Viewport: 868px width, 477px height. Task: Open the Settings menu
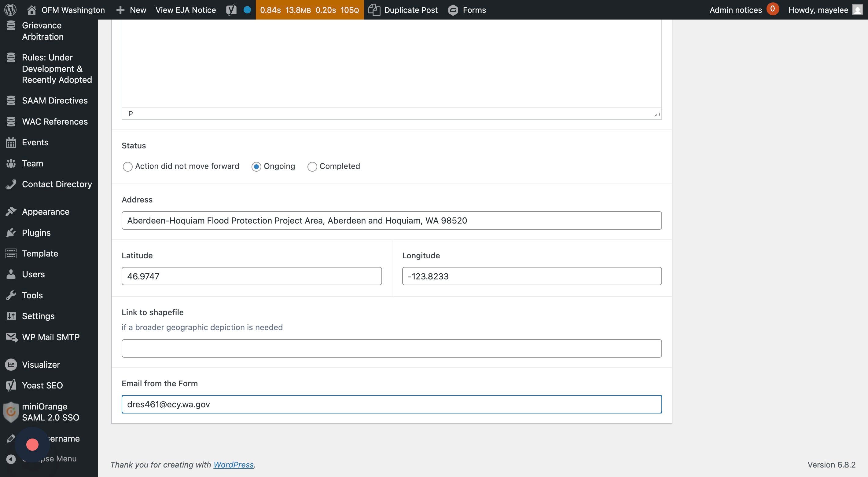pos(38,316)
